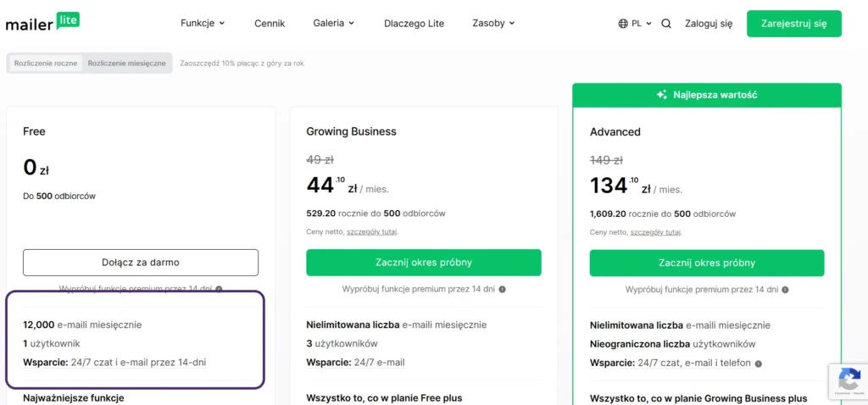868x405 pixels.
Task: Click info icon next to Advanced support line
Action: 759,363
